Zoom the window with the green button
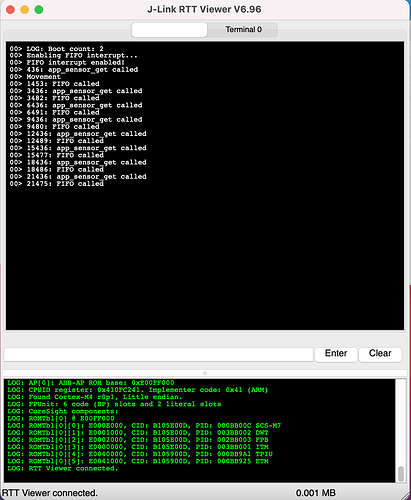This screenshot has height=500, width=411. click(x=39, y=10)
